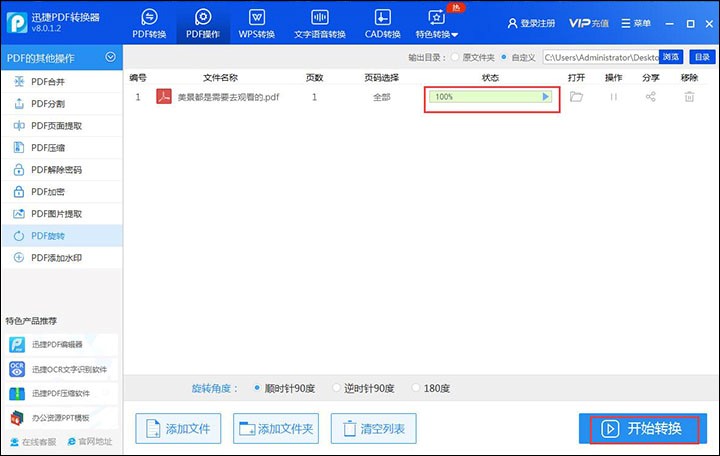Click the play arrow in progress bar
This screenshot has height=456, width=720.
545,96
